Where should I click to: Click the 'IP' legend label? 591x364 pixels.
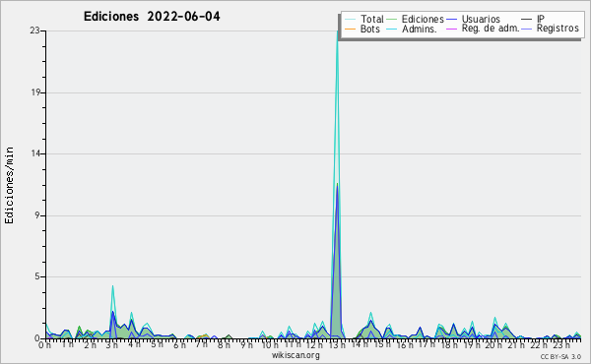541,19
